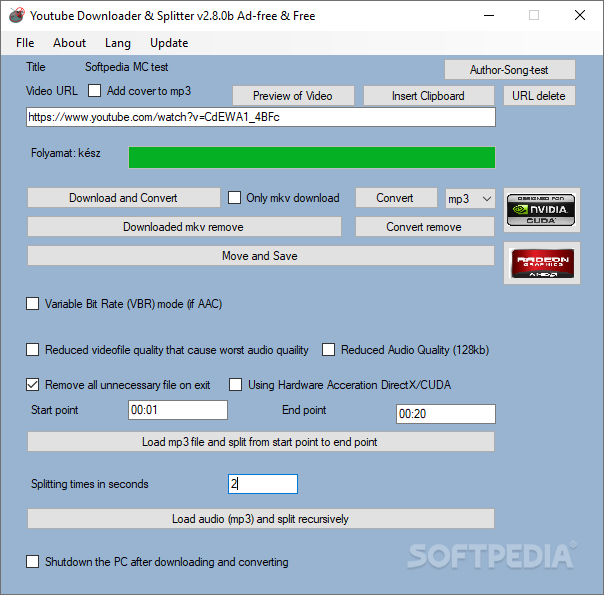
Task: Focus the Video URL input field
Action: [x=261, y=117]
